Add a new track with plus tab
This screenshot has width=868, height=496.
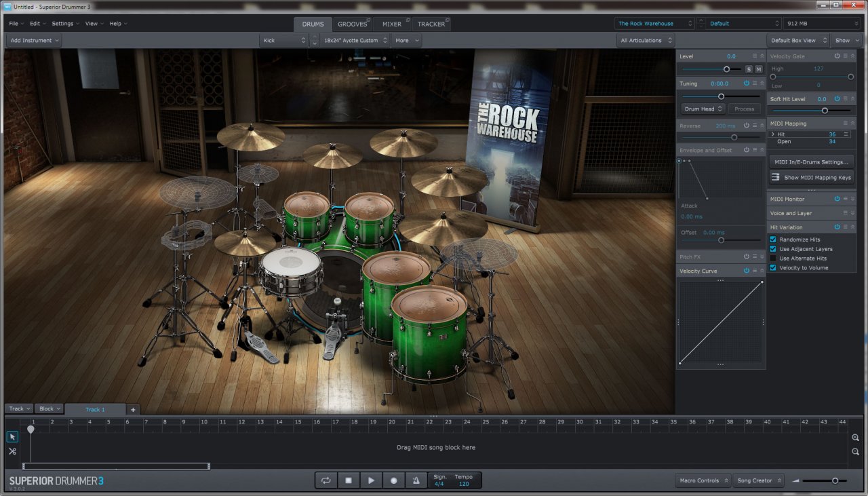[x=133, y=409]
